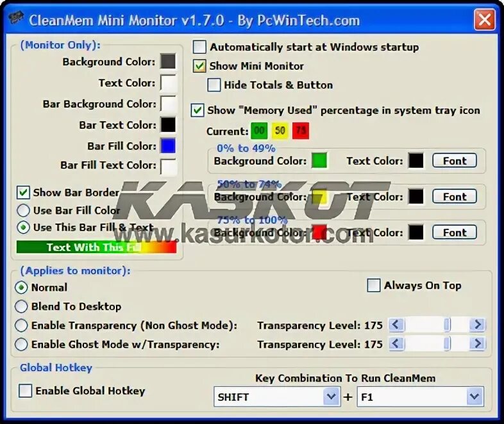This screenshot has height=424, width=504.
Task: Change green Background Color for 0% to 49%
Action: [319, 161]
